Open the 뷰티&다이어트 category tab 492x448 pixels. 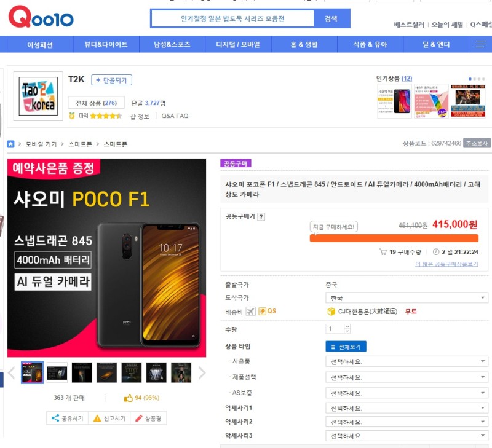point(106,44)
